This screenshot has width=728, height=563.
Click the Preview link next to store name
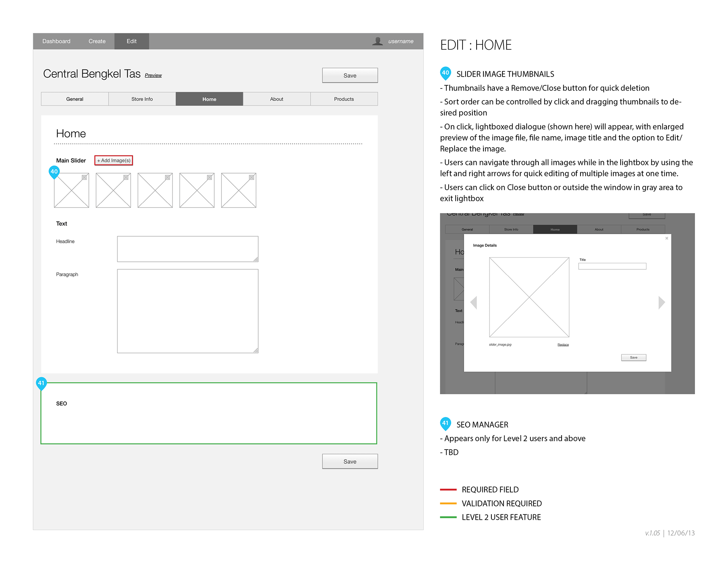point(153,75)
